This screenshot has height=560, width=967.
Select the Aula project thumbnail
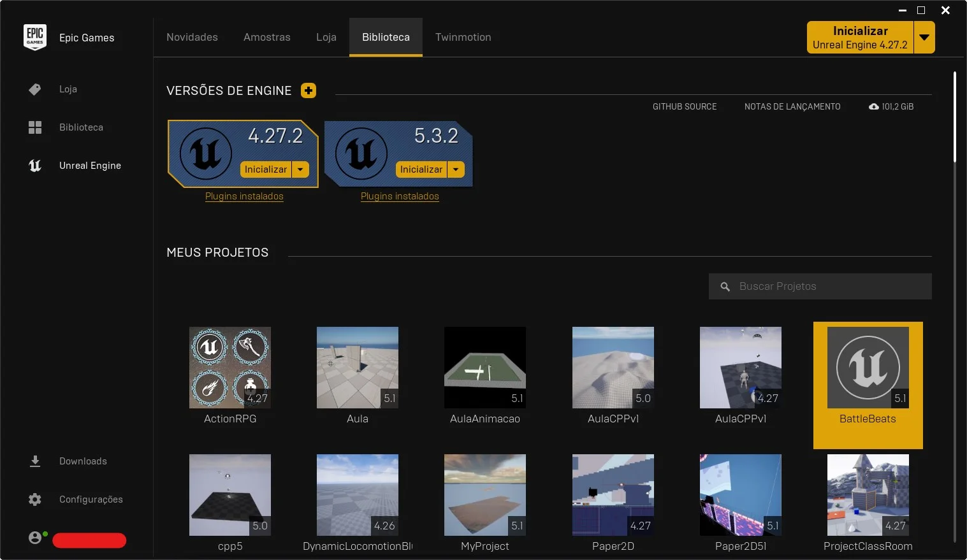(358, 368)
